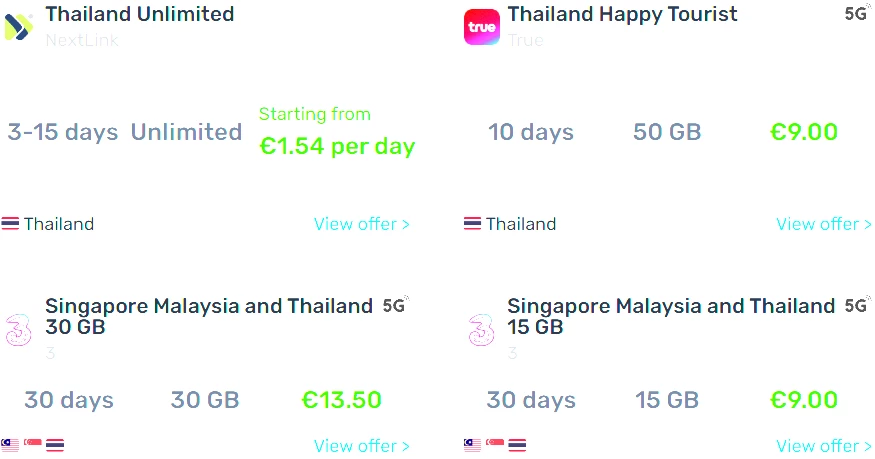This screenshot has width=875, height=459.
Task: View offer for the 15 GB regional plan
Action: click(x=823, y=446)
